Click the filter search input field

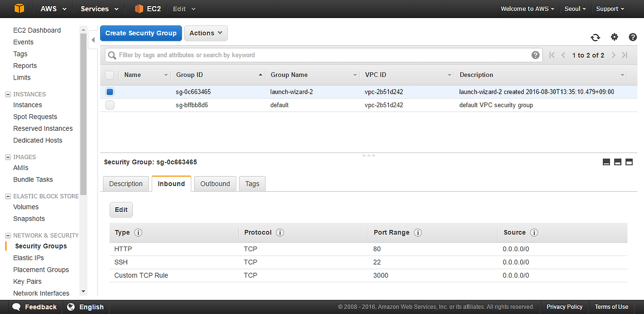[x=324, y=55]
